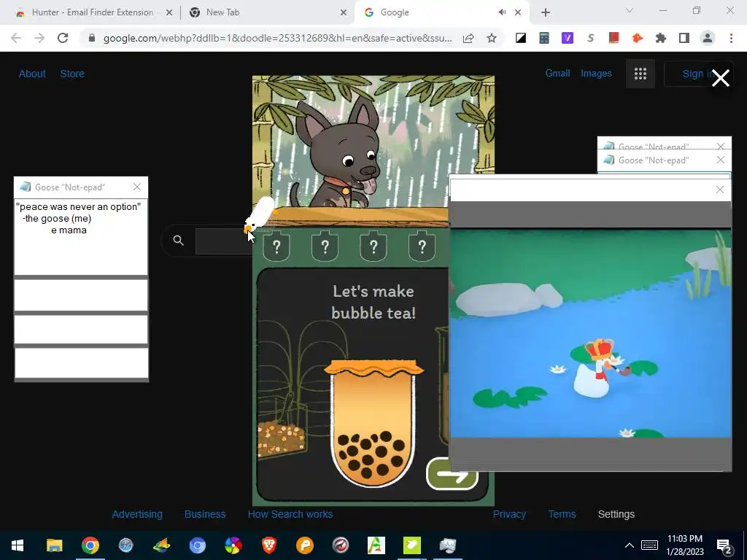Open the Images link
Image resolution: width=747 pixels, height=560 pixels.
point(596,74)
